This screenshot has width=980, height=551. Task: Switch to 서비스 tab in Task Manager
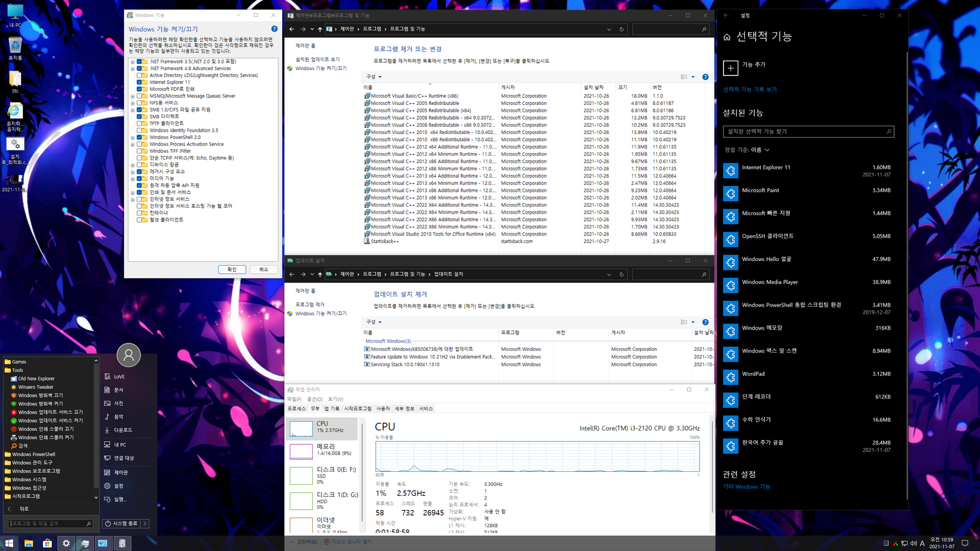point(426,409)
